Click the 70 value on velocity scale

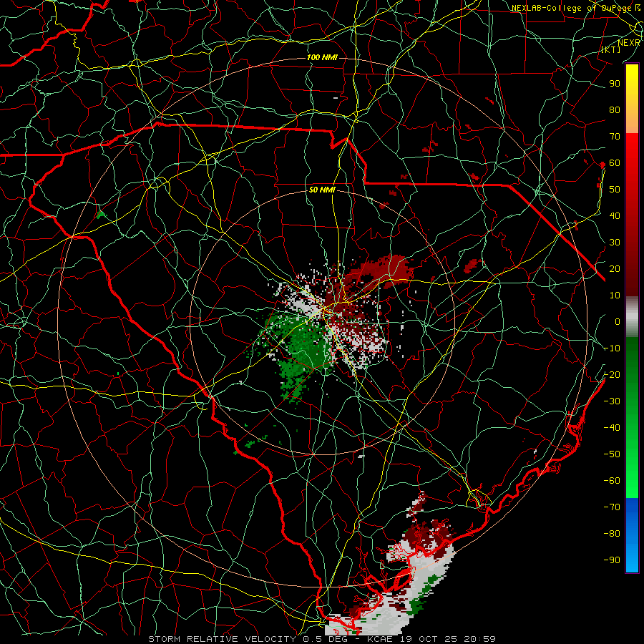[x=615, y=137]
